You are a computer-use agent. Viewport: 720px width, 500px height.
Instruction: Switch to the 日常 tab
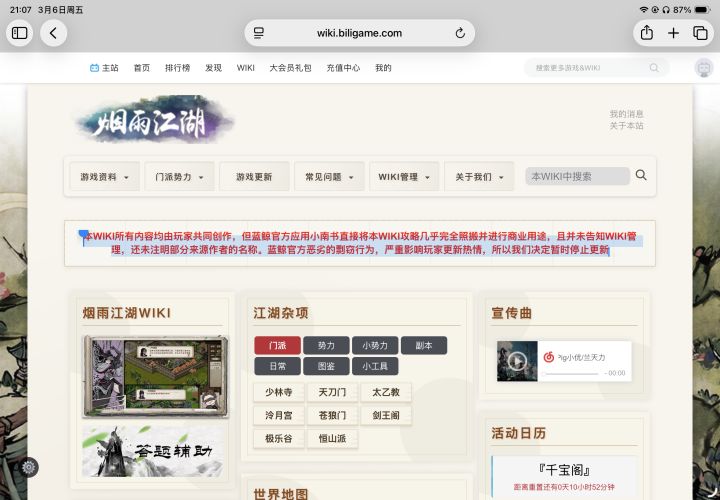277,366
